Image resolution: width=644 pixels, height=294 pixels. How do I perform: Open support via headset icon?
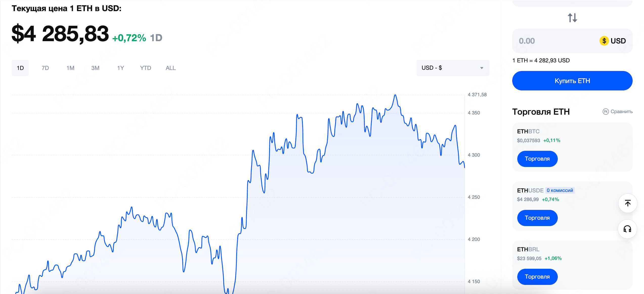pyautogui.click(x=627, y=229)
